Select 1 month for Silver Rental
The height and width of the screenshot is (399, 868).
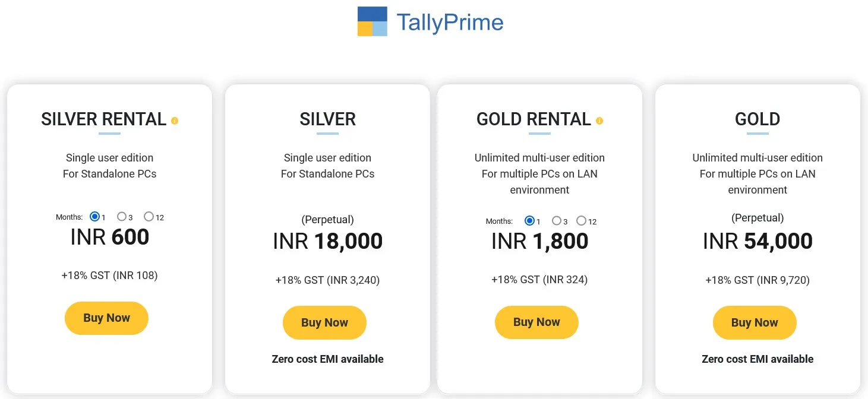tap(94, 217)
